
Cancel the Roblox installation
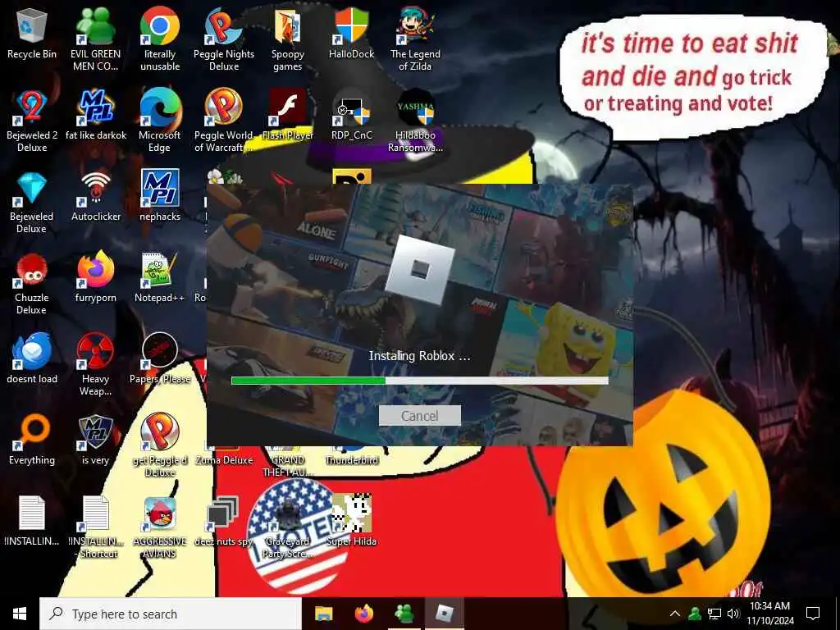point(419,416)
